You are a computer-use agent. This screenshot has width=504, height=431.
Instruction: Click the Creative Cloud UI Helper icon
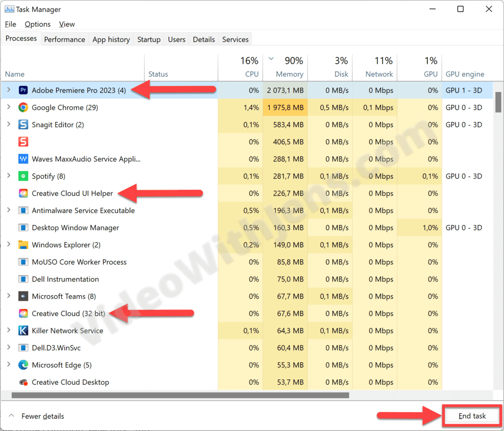tap(23, 193)
